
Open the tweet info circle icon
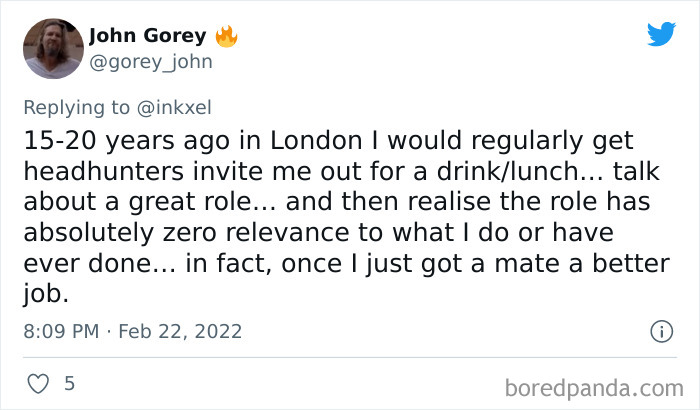coord(660,330)
